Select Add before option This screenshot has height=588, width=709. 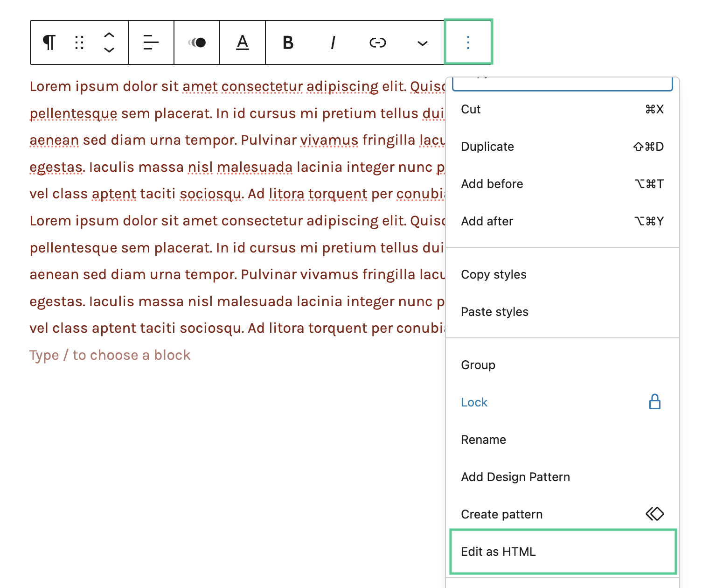(x=563, y=184)
